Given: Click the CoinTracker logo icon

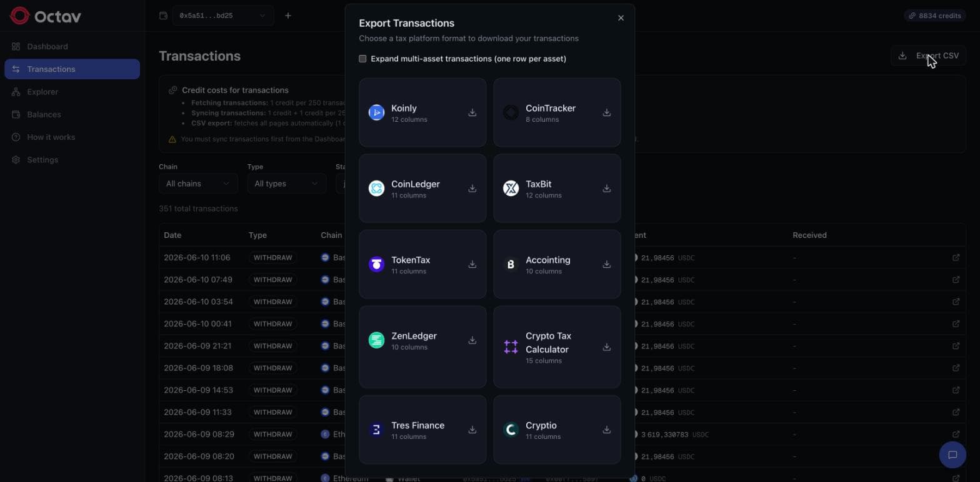Looking at the screenshot, I should (x=511, y=112).
